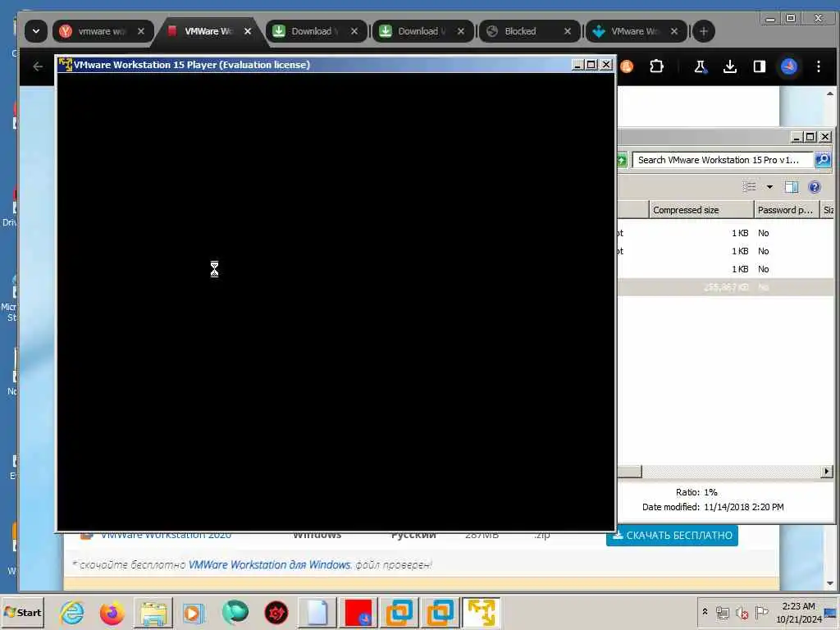Go back with the browser back arrow

[38, 66]
